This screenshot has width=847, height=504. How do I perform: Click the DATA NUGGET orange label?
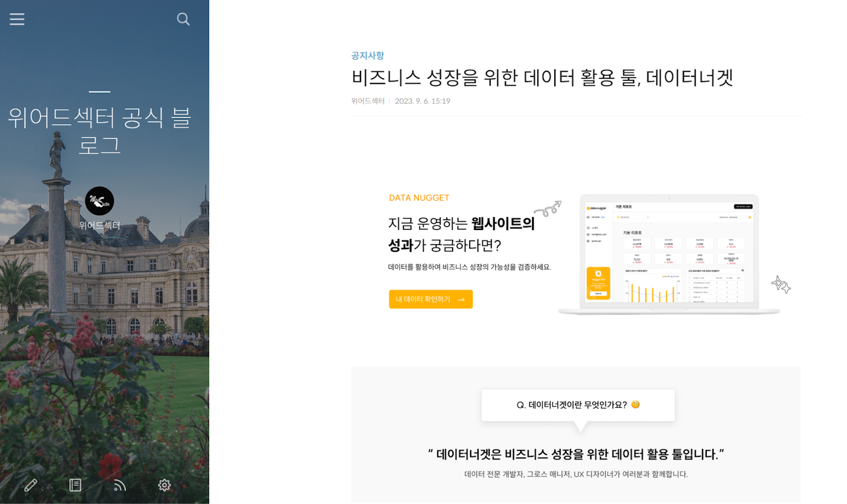point(419,198)
